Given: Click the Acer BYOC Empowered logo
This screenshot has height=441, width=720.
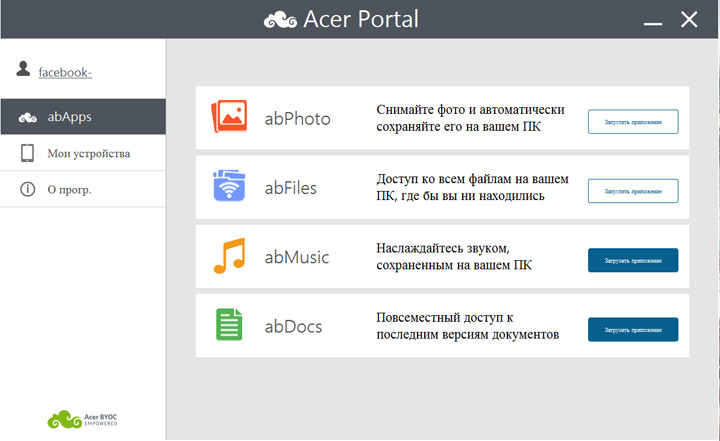Looking at the screenshot, I should (83, 419).
